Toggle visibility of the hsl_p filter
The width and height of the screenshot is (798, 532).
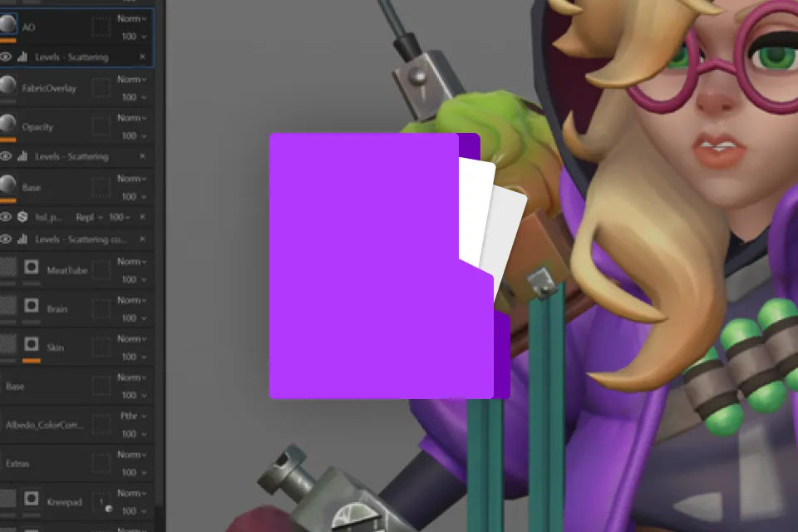[x=6, y=217]
